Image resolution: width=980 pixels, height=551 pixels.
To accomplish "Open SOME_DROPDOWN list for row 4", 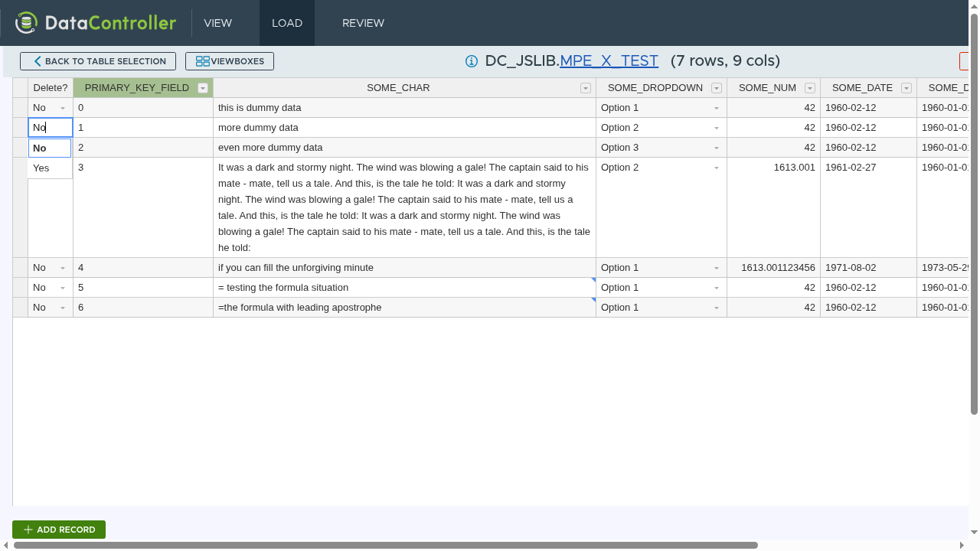I will click(717, 268).
